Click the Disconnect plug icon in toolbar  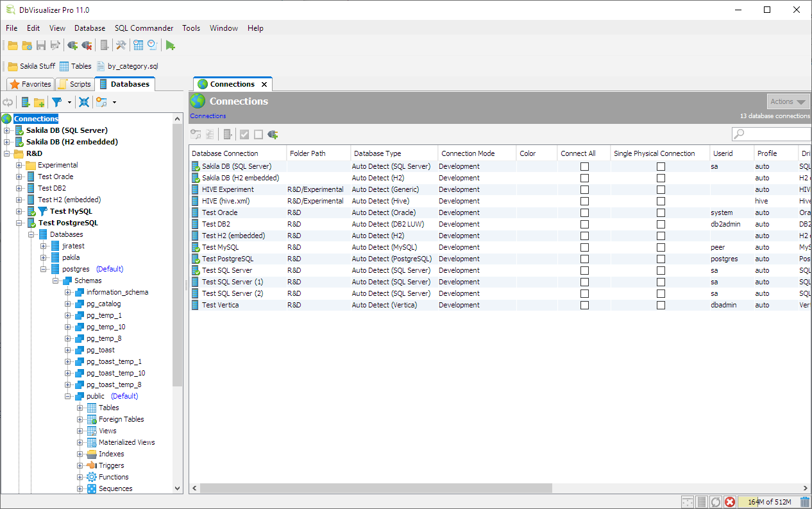click(x=88, y=45)
